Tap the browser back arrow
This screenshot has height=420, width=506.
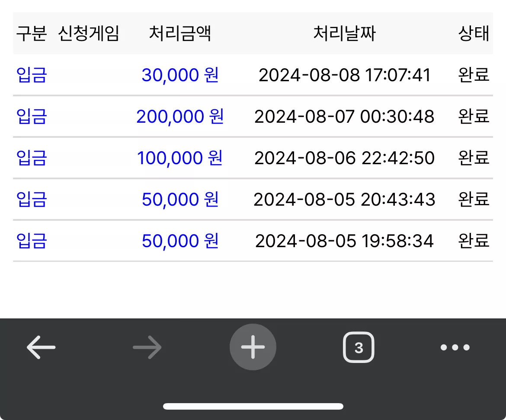41,347
